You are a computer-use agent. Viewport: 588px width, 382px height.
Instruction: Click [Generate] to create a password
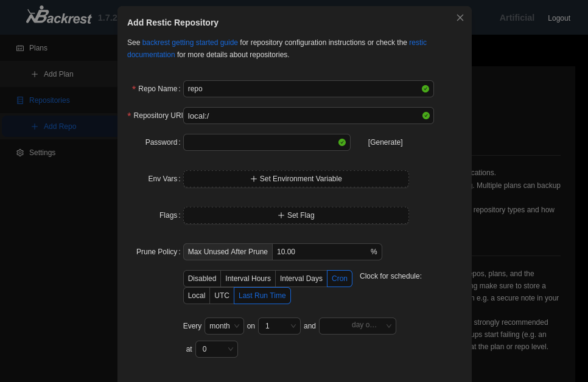tap(385, 142)
